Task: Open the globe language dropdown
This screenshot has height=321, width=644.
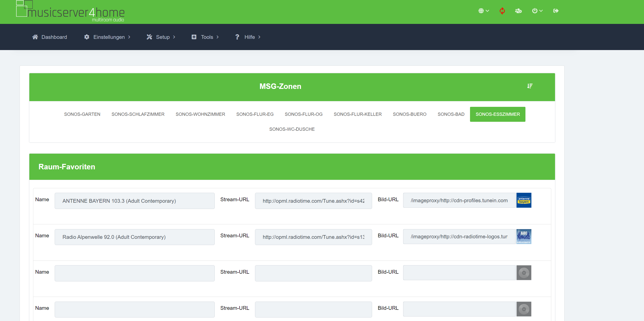Action: pyautogui.click(x=483, y=11)
